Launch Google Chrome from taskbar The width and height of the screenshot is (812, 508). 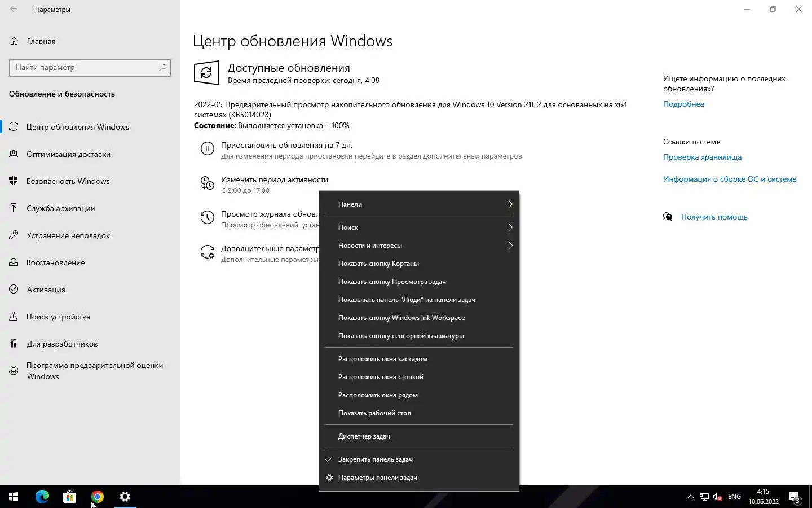[97, 497]
